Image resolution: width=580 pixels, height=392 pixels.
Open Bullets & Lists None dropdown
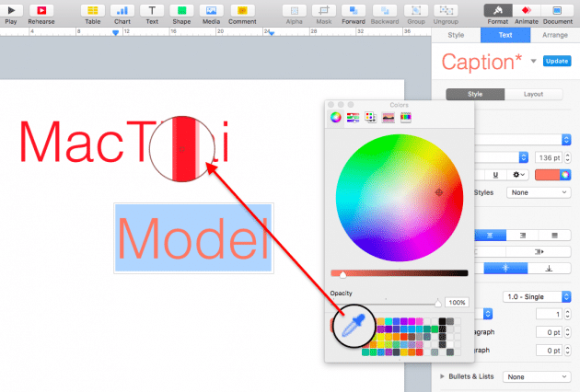(537, 377)
